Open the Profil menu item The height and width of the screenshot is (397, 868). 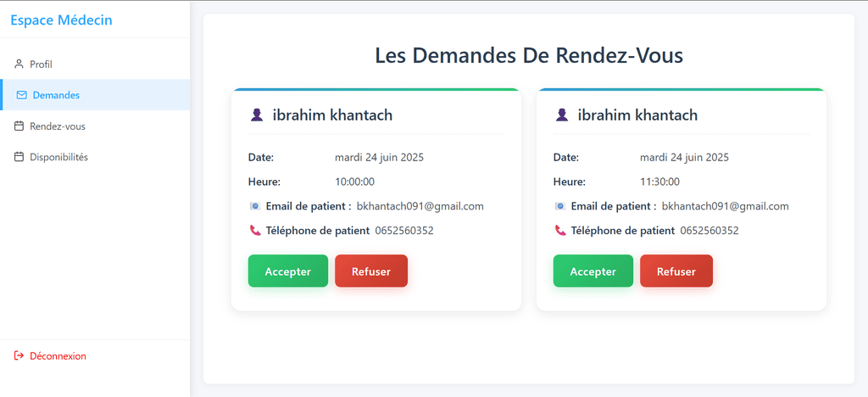42,64
